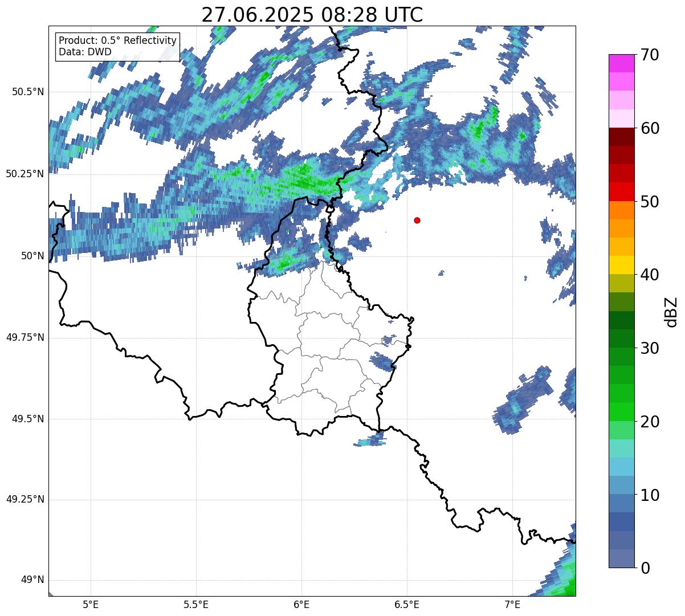Pick the yellow colorbar swatch near 40
This screenshot has height=616, width=685.
pyautogui.click(x=621, y=266)
